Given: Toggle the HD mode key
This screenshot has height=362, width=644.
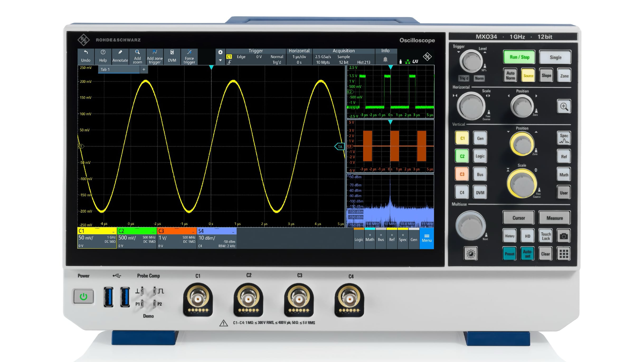Looking at the screenshot, I should 527,236.
